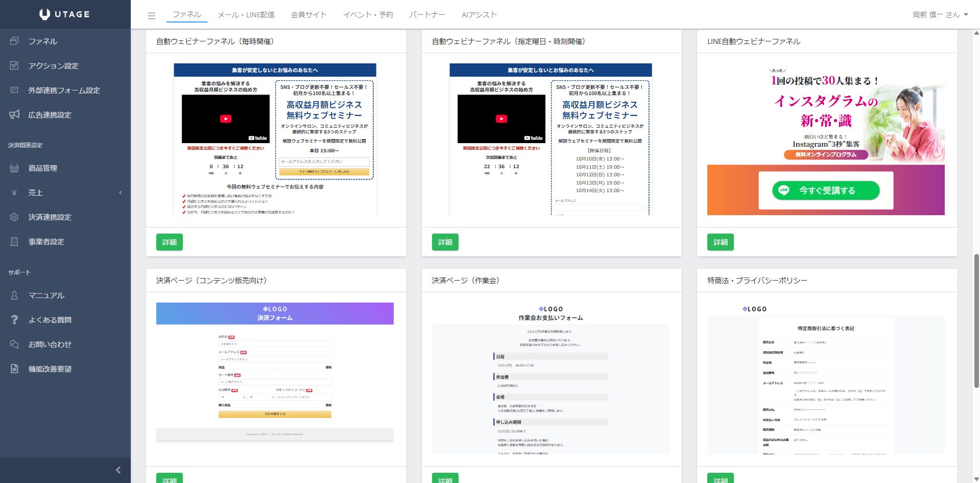The width and height of the screenshot is (980, 483).
Task: Click the hamburger menu icon
Action: click(151, 15)
